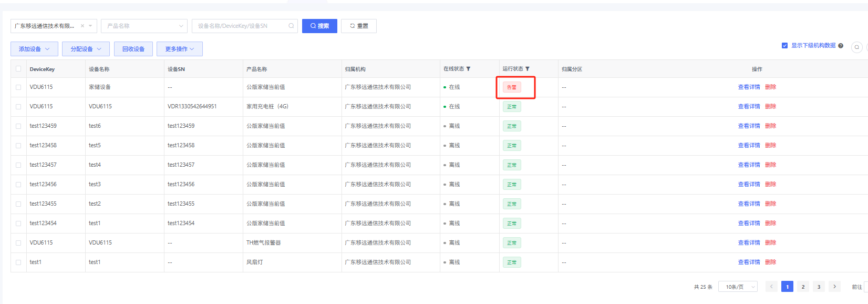The height and width of the screenshot is (304, 868).
Task: Jump to page 3 of the device list
Action: point(819,287)
